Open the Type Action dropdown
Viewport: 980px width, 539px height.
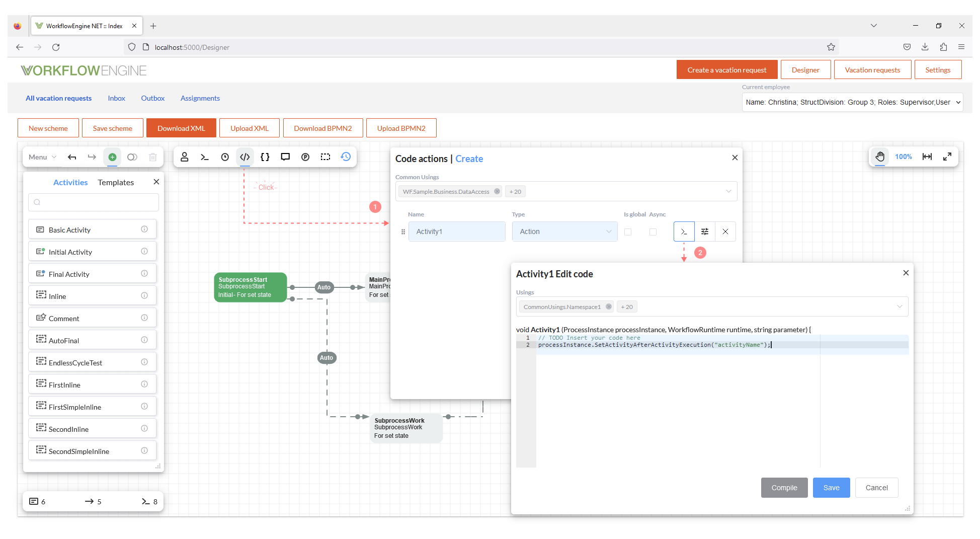(564, 232)
